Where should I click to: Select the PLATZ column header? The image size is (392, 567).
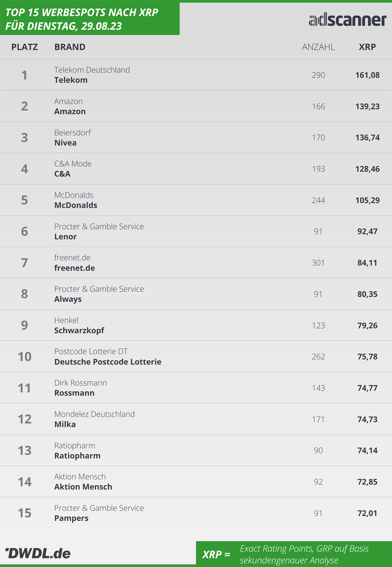point(24,47)
